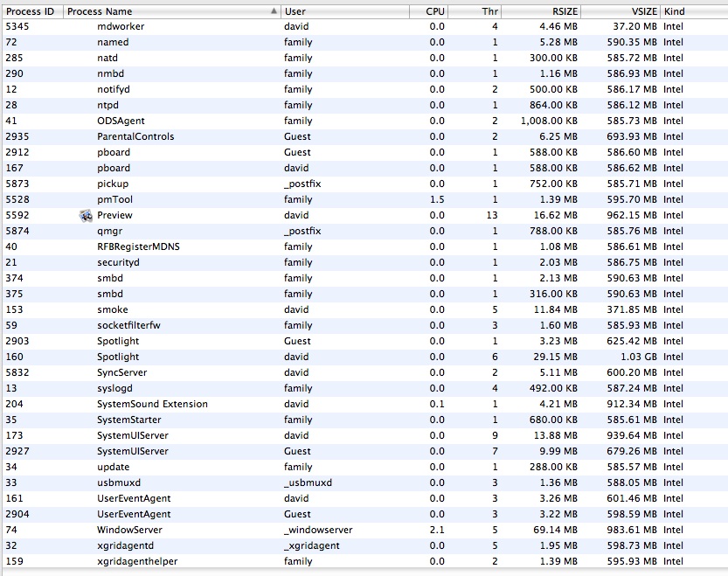Sort by Thr threads column header

point(475,11)
